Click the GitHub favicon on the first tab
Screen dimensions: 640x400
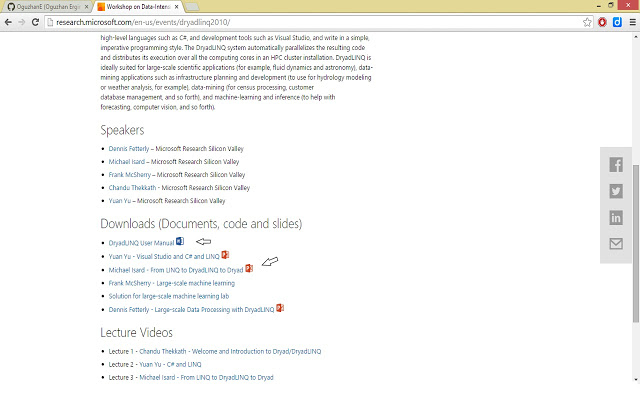11,7
